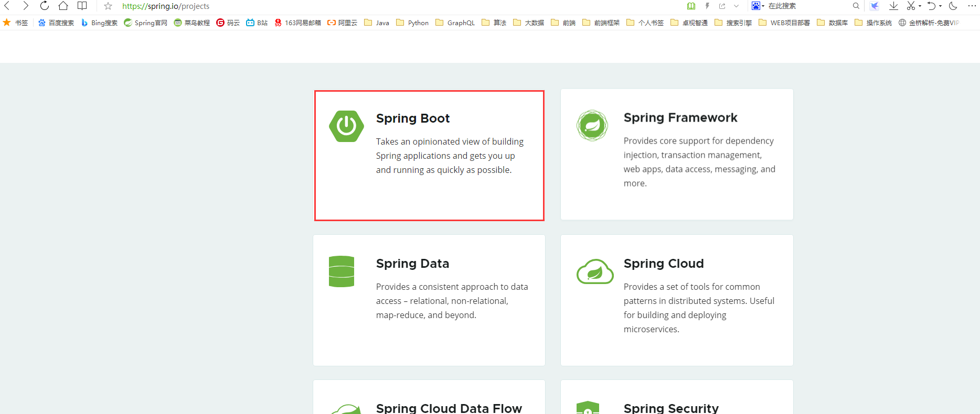Open the 菜鸟教程 bookmark

192,23
